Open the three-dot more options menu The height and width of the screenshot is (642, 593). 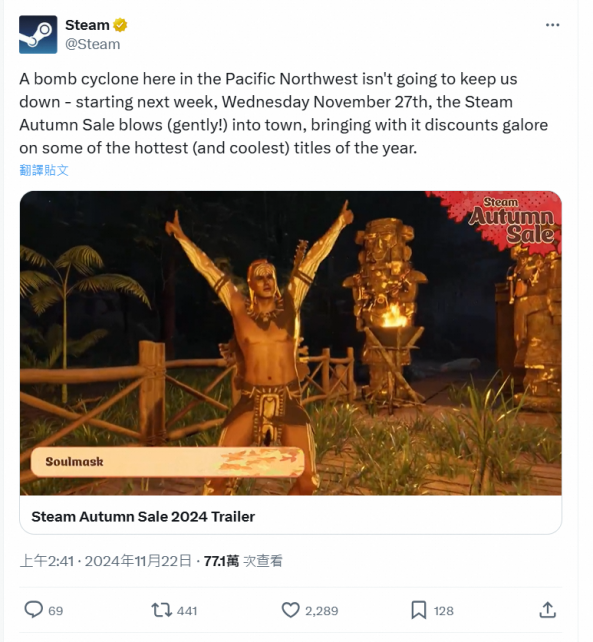pos(552,25)
